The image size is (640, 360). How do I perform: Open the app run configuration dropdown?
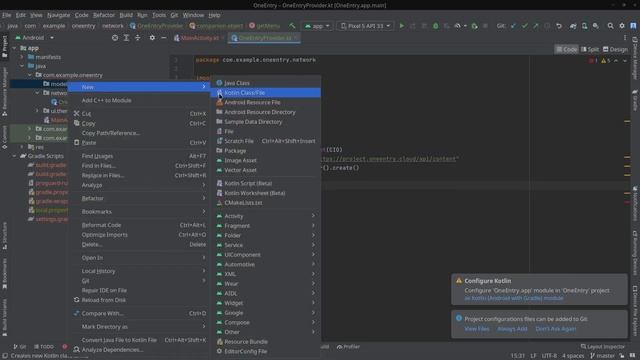(317, 26)
